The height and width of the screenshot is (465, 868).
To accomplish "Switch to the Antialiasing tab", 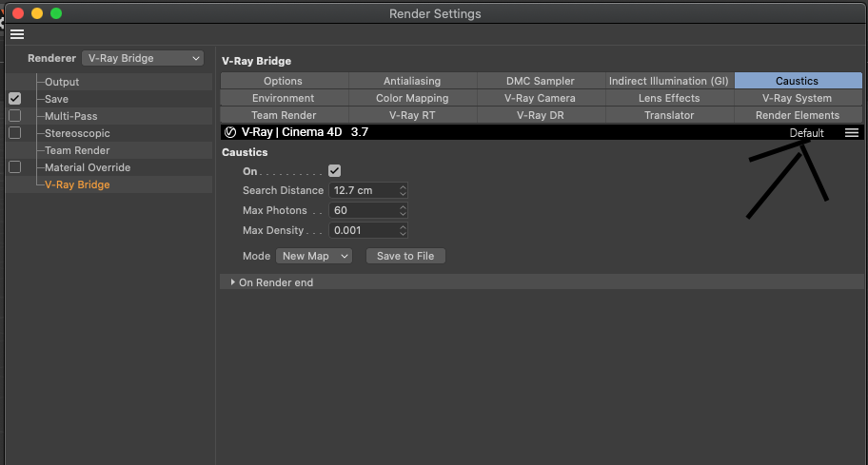I will tap(412, 81).
